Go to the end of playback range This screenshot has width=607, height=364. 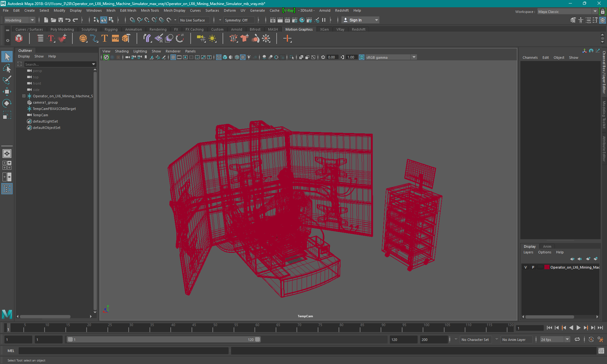tap(600, 328)
